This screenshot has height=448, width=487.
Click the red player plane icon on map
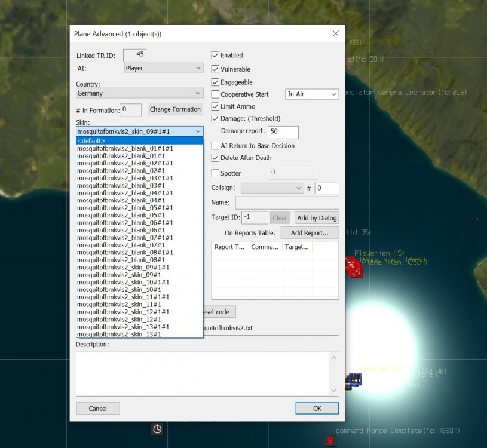(x=354, y=267)
